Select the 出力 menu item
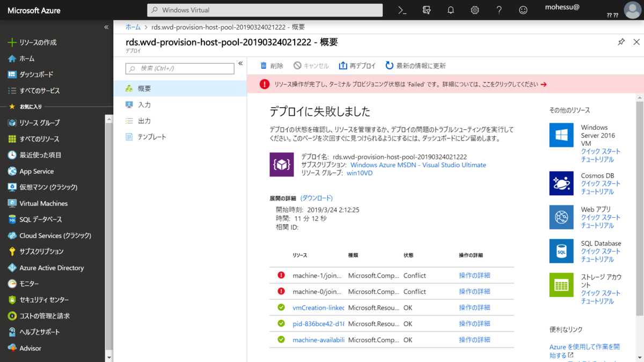644x362 pixels. click(x=180, y=121)
